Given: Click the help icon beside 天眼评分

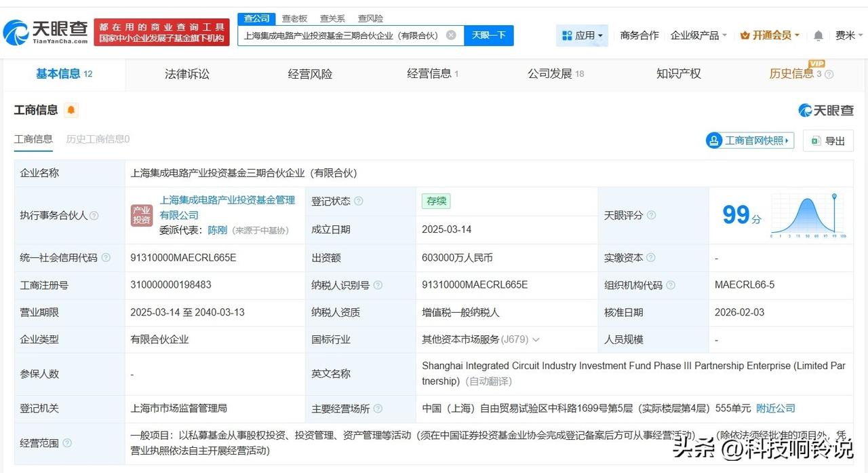Looking at the screenshot, I should coord(651,215).
